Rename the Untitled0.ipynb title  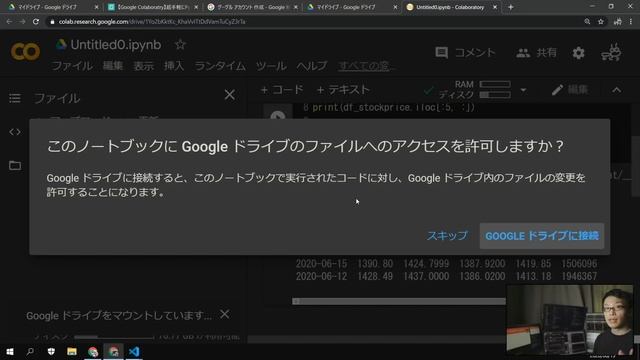click(x=116, y=44)
